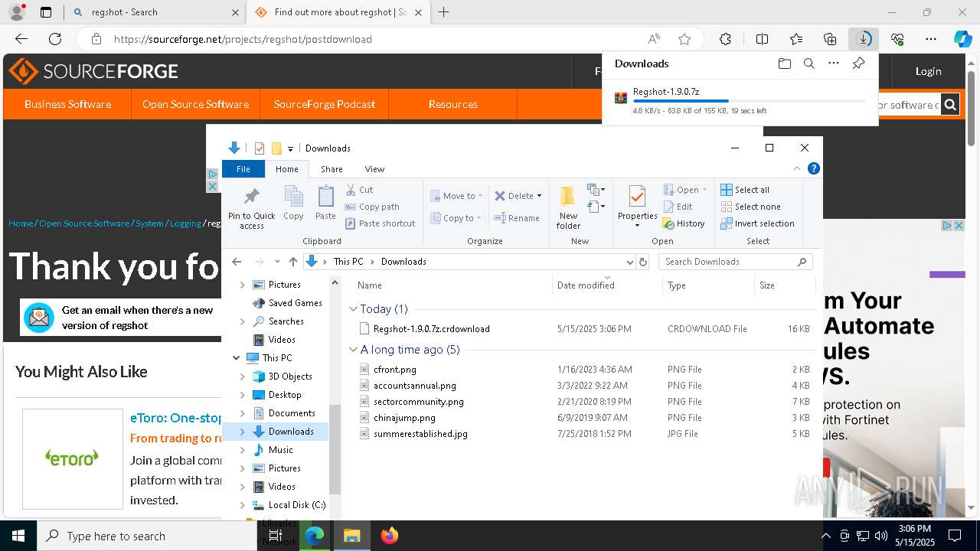This screenshot has height=551, width=980.
Task: Add page to favorites star icon
Action: point(684,39)
